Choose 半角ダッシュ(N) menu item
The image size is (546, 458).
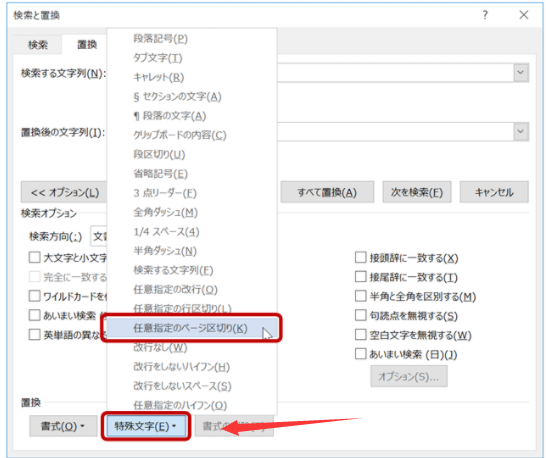tap(192, 251)
